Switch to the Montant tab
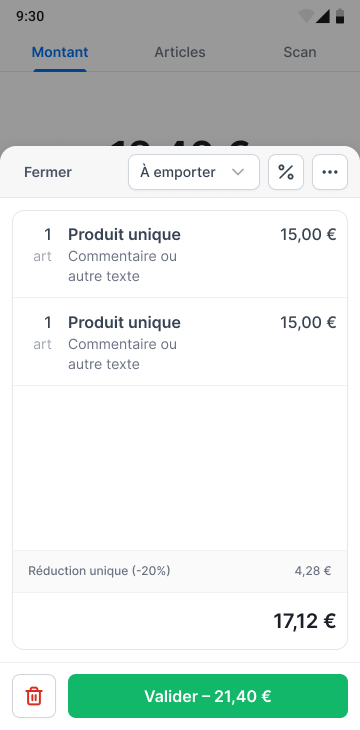 [x=60, y=52]
